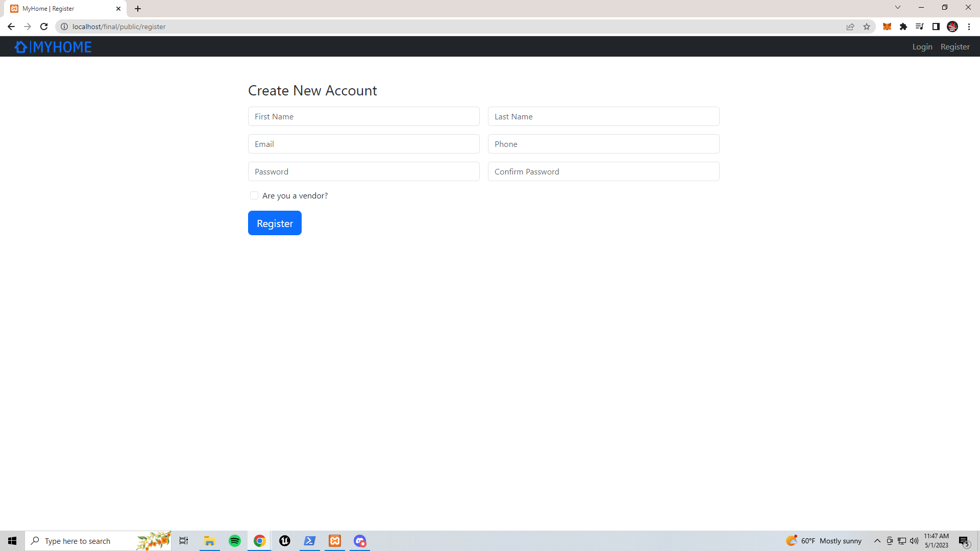This screenshot has height=551, width=980.
Task: Open the Login link in navbar
Action: [x=922, y=46]
